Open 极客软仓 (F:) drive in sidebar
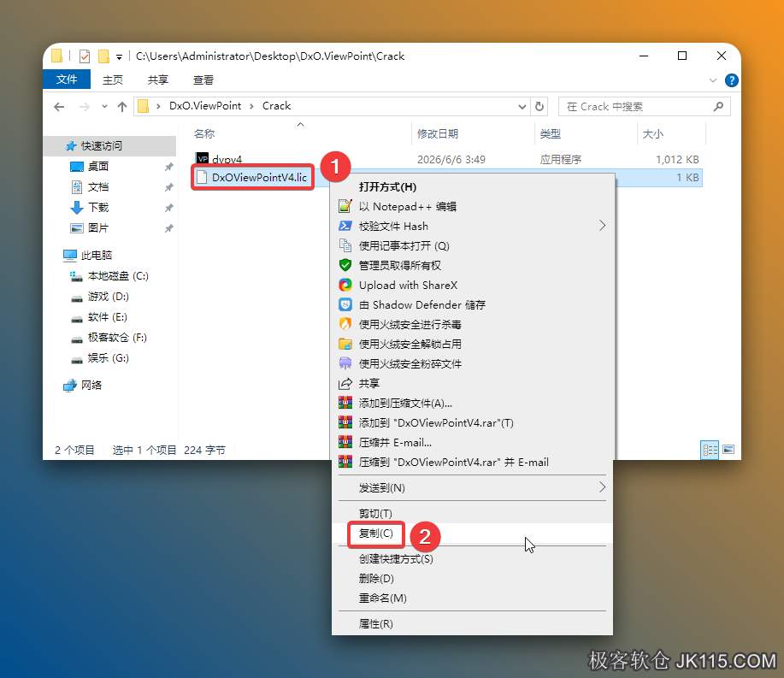Image resolution: width=784 pixels, height=678 pixels. click(x=117, y=337)
